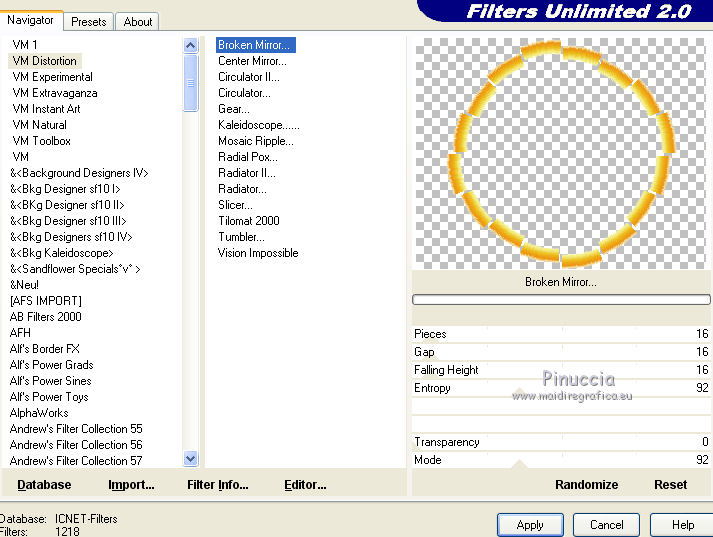Randomize the filter settings
This screenshot has height=537, width=713.
(587, 485)
